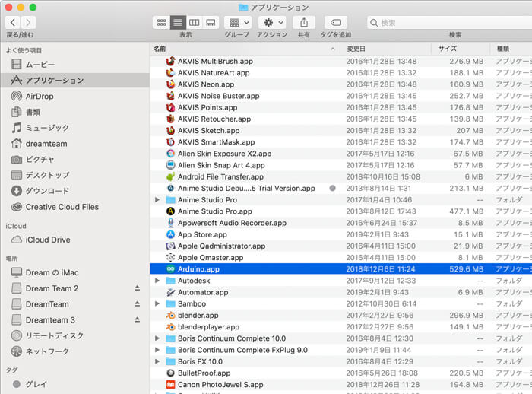Image resolution: width=532 pixels, height=394 pixels.
Task: Select Apple Qmaster.app
Action: tap(341, 257)
